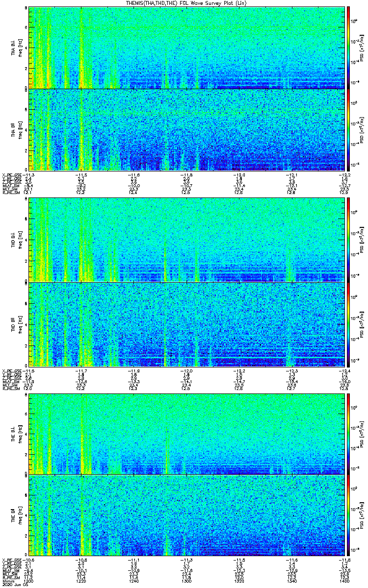Click the 1200 time tick label
Screen dimensions: 368x588
[29, 582]
